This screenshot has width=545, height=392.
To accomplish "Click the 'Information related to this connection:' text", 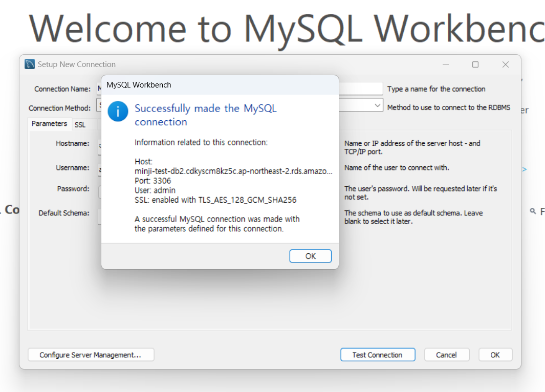I will (x=201, y=142).
